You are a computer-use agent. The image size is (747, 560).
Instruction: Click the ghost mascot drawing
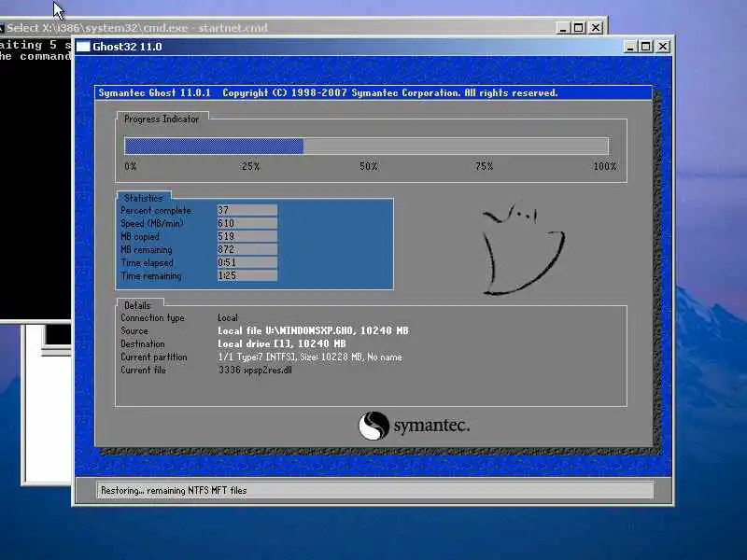(x=524, y=249)
